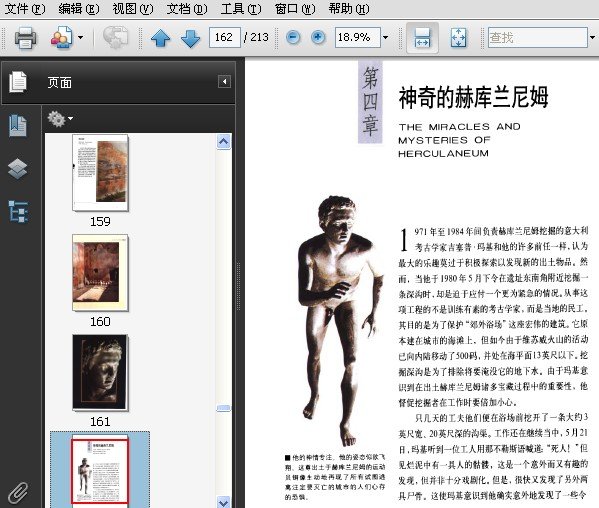Click thumbnail scrollbar down arrow
The image size is (599, 508).
pos(223,502)
